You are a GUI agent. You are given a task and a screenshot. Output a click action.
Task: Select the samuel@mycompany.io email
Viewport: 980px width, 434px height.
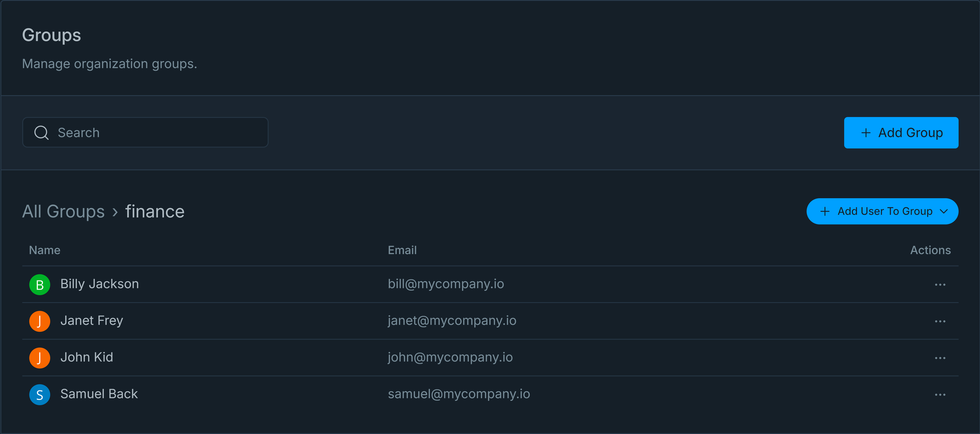459,394
